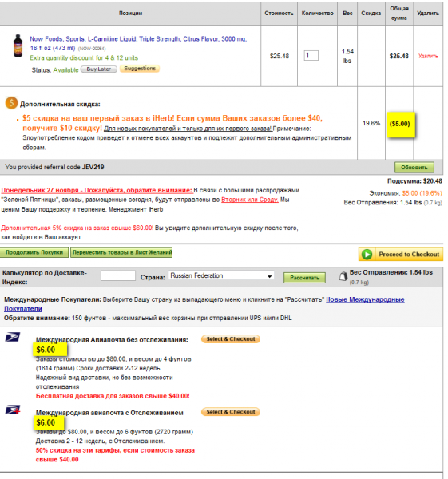The image size is (448, 479).
Task: Click the bold $25.48 total in Общая сумма column
Action: pos(398,56)
